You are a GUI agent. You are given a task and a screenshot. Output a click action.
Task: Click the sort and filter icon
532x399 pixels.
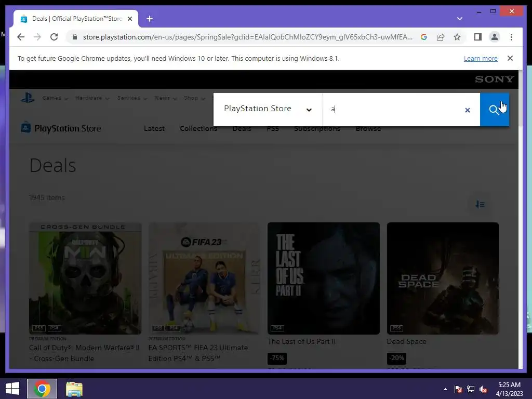click(480, 204)
